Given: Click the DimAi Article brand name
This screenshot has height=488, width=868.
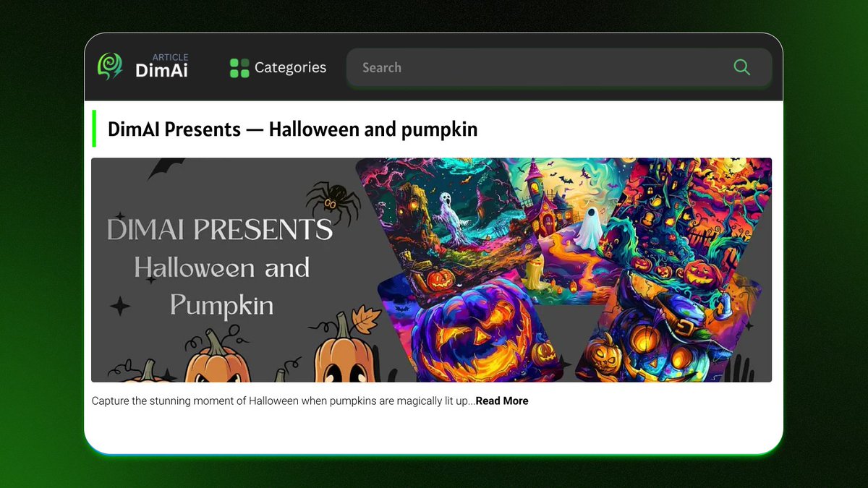Looking at the screenshot, I should 162,66.
